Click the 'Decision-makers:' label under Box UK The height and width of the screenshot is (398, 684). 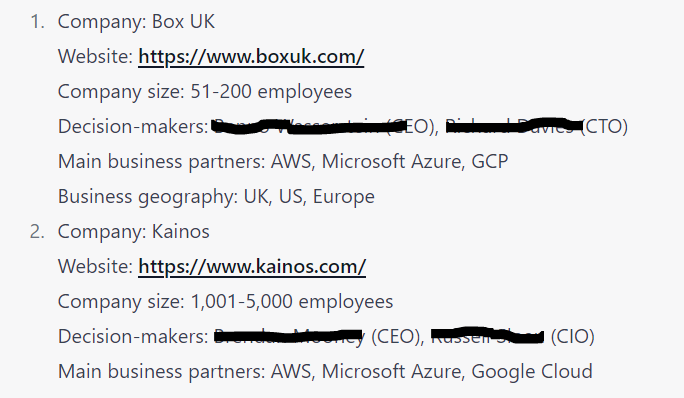pyautogui.click(x=133, y=127)
